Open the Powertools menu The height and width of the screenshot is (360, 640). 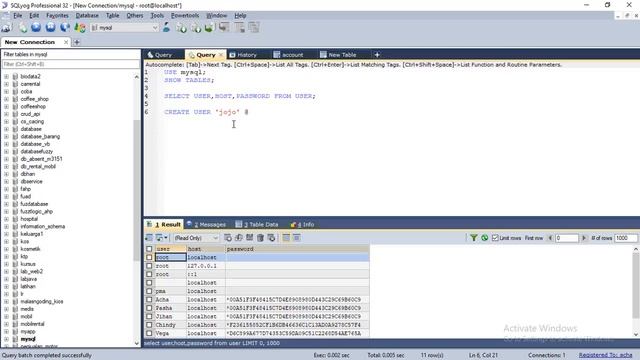[185, 16]
